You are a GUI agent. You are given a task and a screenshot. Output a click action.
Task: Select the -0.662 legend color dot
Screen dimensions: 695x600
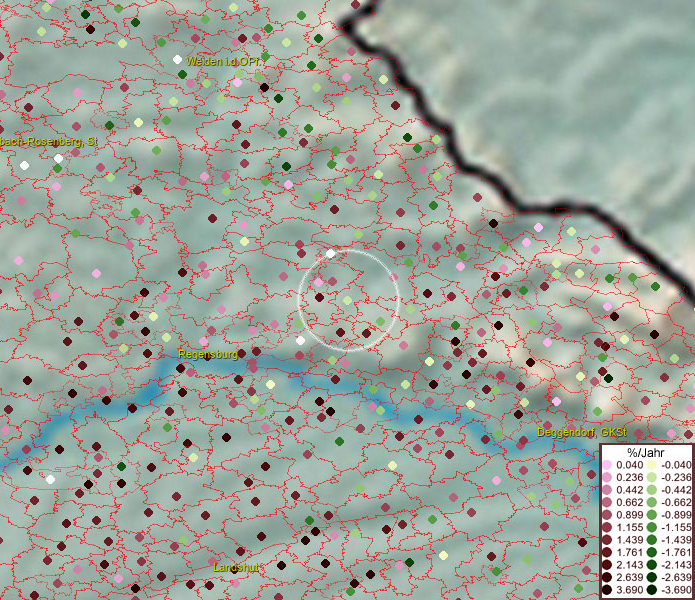651,503
